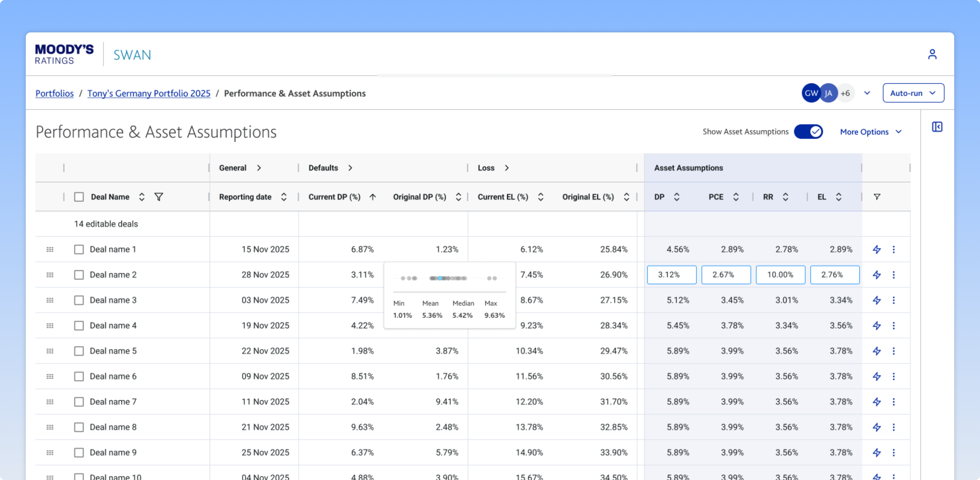Expand the Defaults column group
Screen dimensions: 980x480
click(x=350, y=168)
